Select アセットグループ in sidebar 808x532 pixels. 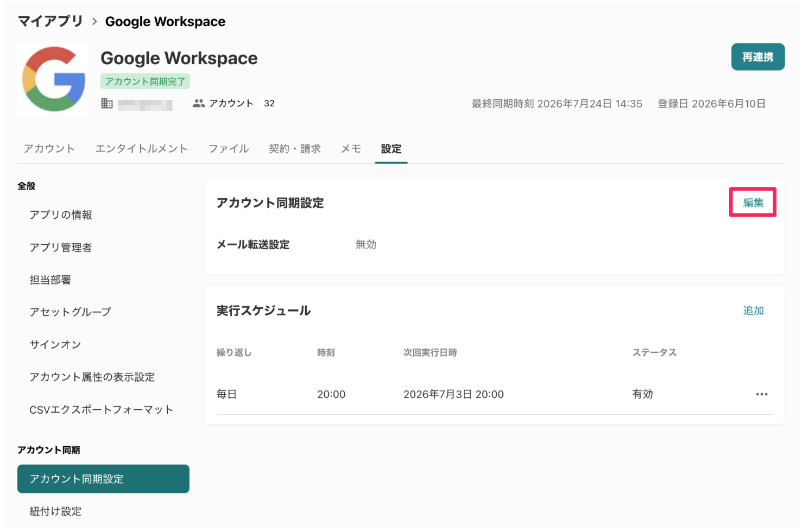coord(70,312)
